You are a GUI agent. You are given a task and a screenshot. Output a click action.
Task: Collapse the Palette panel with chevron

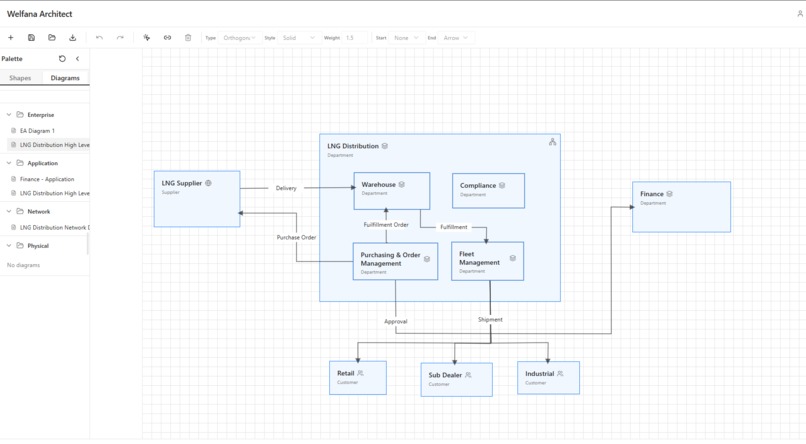(78, 59)
